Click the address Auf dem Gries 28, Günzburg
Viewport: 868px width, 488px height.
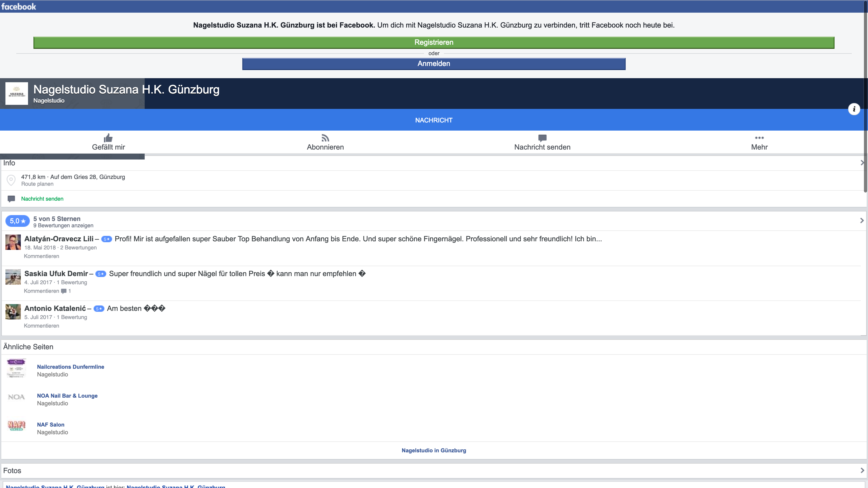[x=88, y=177]
